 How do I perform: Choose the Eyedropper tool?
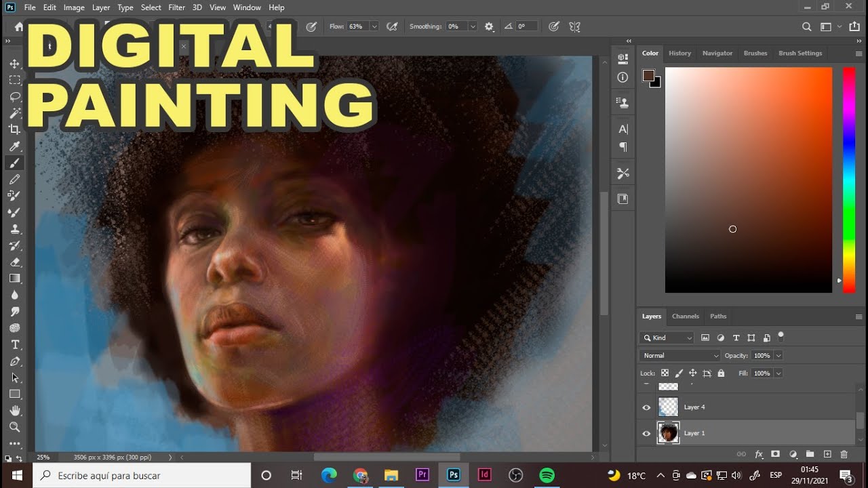pyautogui.click(x=14, y=146)
